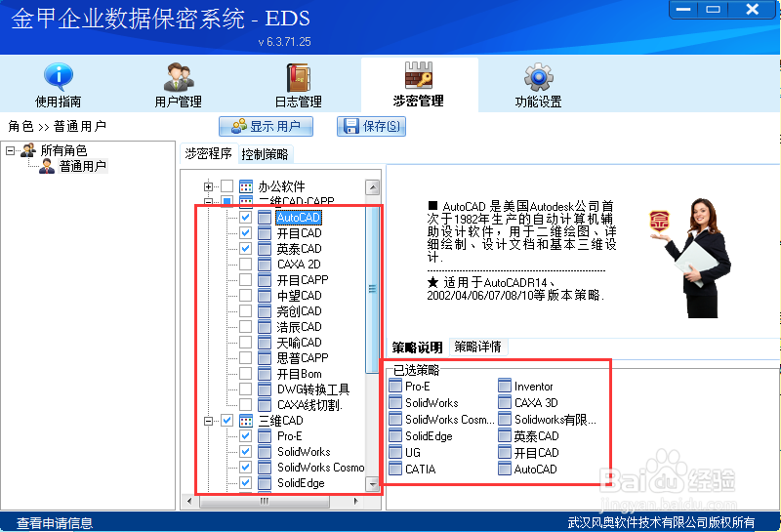Click the SolidWorks program icon in tree

tap(265, 452)
